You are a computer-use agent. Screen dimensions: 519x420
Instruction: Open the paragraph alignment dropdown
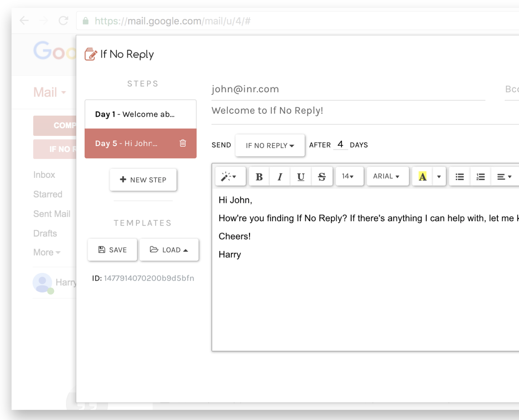[505, 176]
